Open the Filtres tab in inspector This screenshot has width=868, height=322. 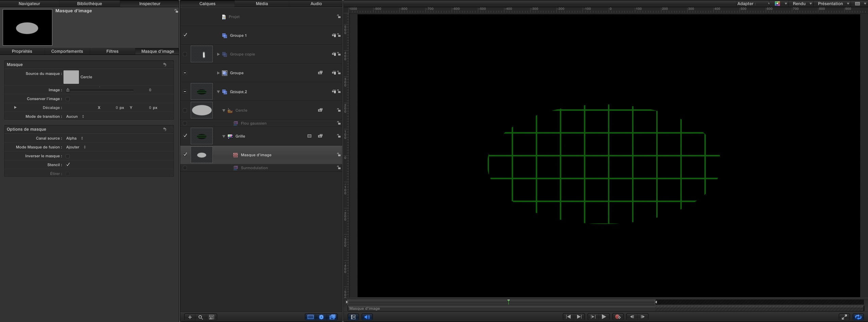click(x=112, y=51)
